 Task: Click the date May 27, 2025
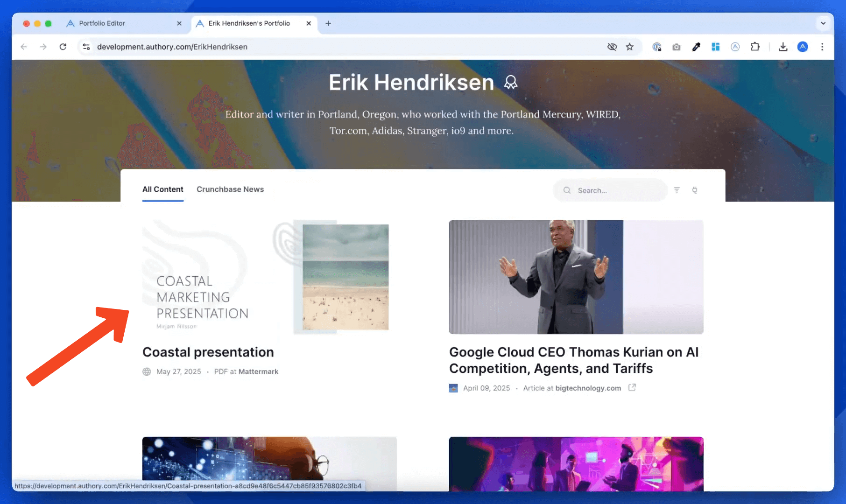coord(179,371)
